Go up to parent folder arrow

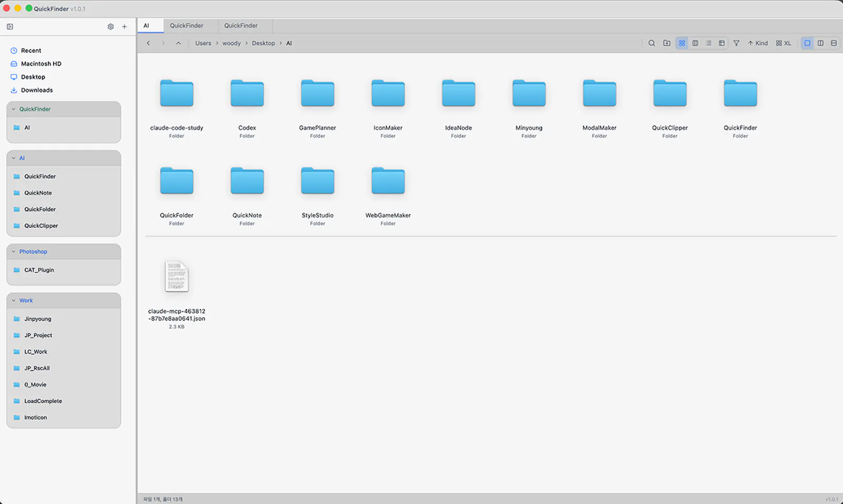[179, 43]
